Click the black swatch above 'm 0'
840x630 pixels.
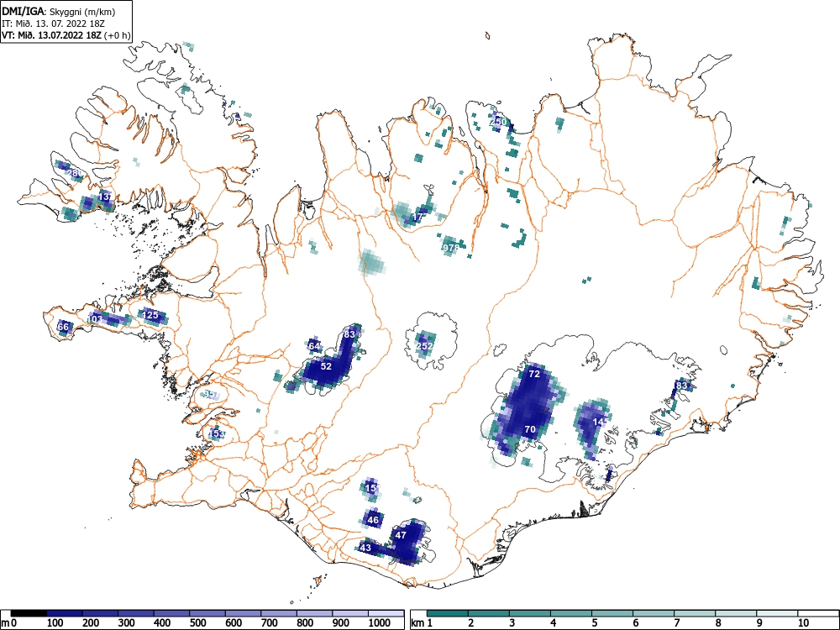pos(29,613)
